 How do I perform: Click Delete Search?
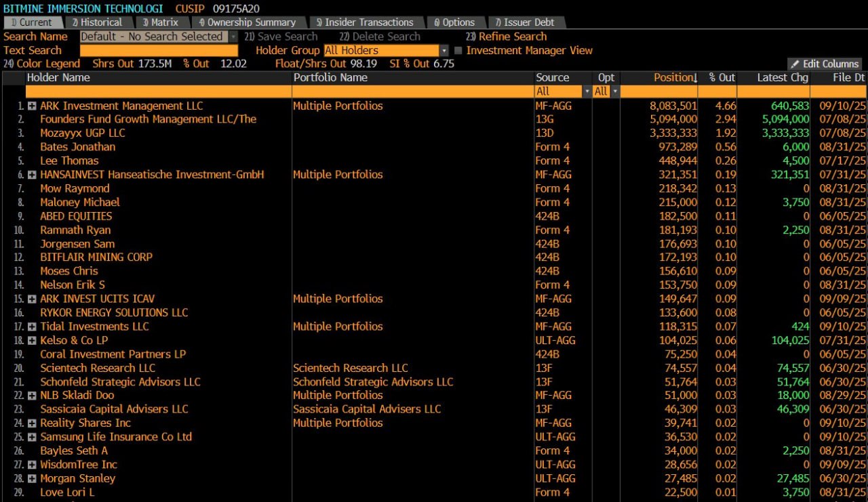[x=380, y=37]
